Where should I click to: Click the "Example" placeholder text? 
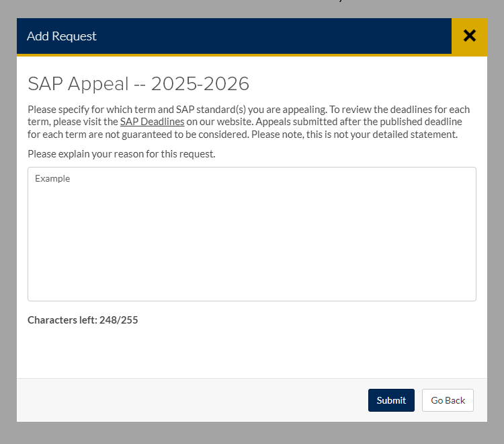[52, 179]
